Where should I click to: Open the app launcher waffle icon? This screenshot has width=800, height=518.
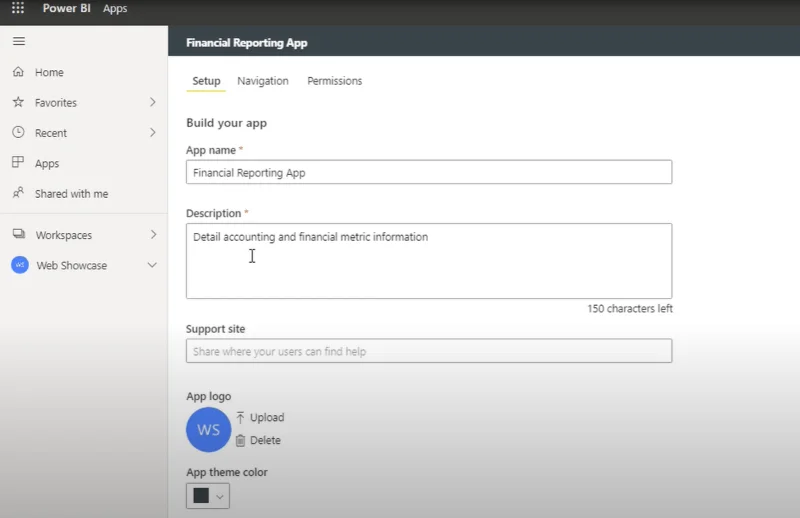18,8
